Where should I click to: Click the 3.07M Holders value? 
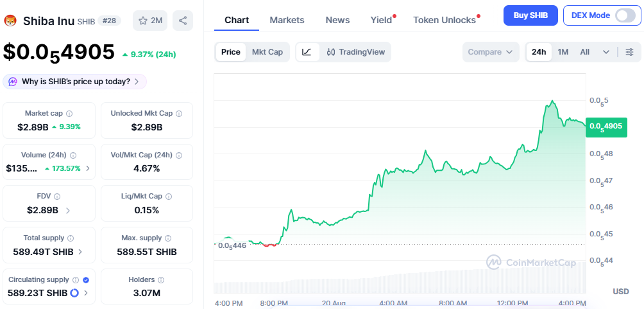point(147,294)
